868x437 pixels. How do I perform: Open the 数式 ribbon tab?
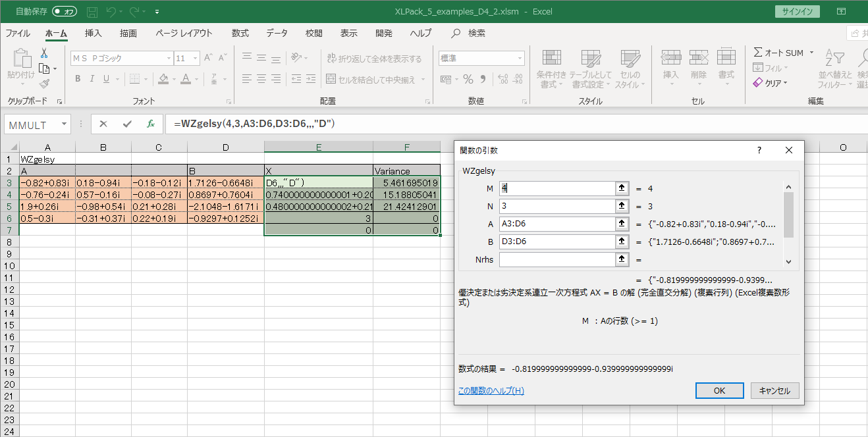pos(240,33)
